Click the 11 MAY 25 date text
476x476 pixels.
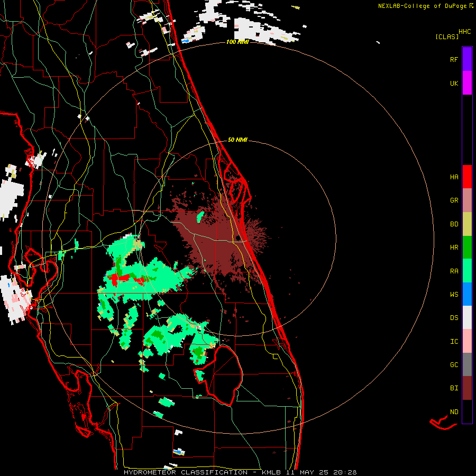307,472
